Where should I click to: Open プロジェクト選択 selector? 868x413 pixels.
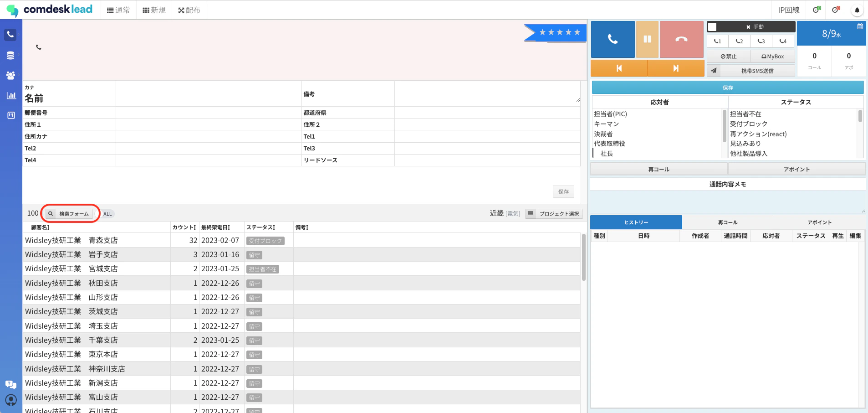tap(554, 213)
